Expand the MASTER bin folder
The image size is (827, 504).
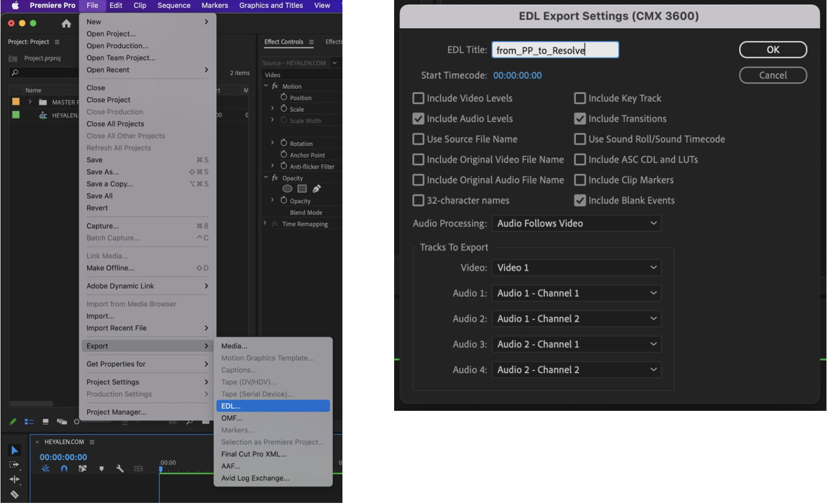[30, 102]
